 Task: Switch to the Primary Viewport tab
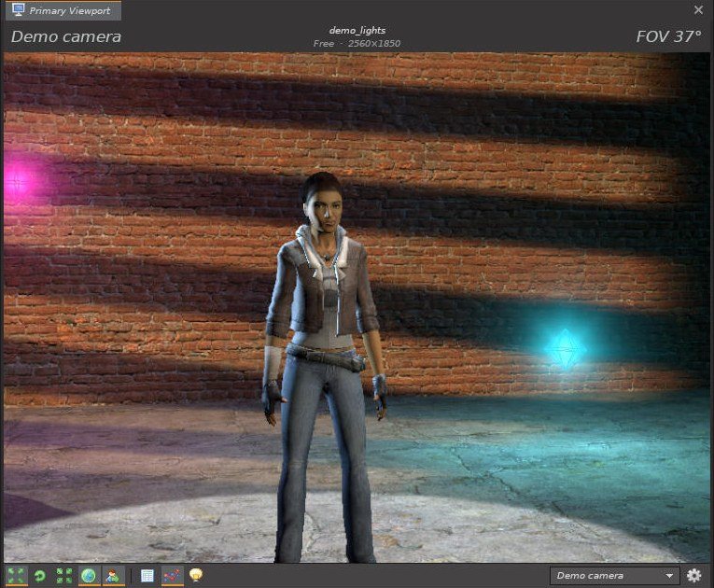pyautogui.click(x=63, y=10)
